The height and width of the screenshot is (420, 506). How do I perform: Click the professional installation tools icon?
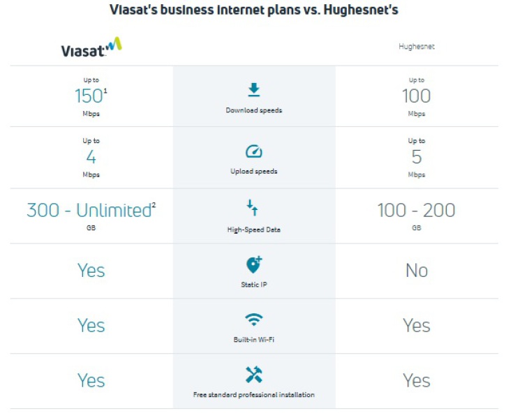tap(253, 375)
